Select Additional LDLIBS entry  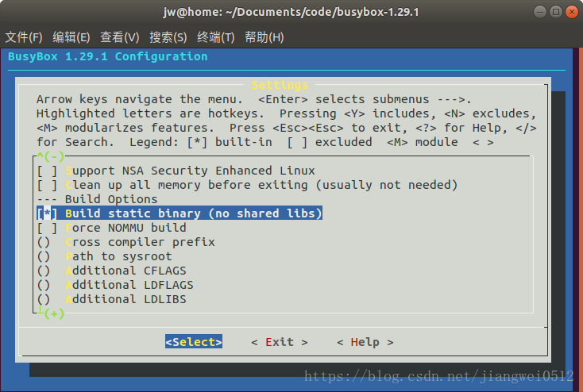[x=111, y=299]
